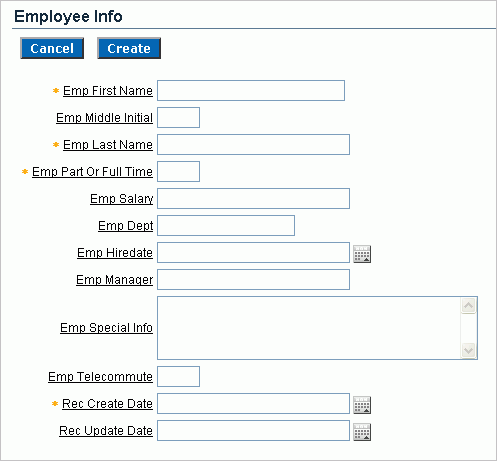Focus the Emp First Name field
Screen dimensions: 497x461
pos(251,90)
